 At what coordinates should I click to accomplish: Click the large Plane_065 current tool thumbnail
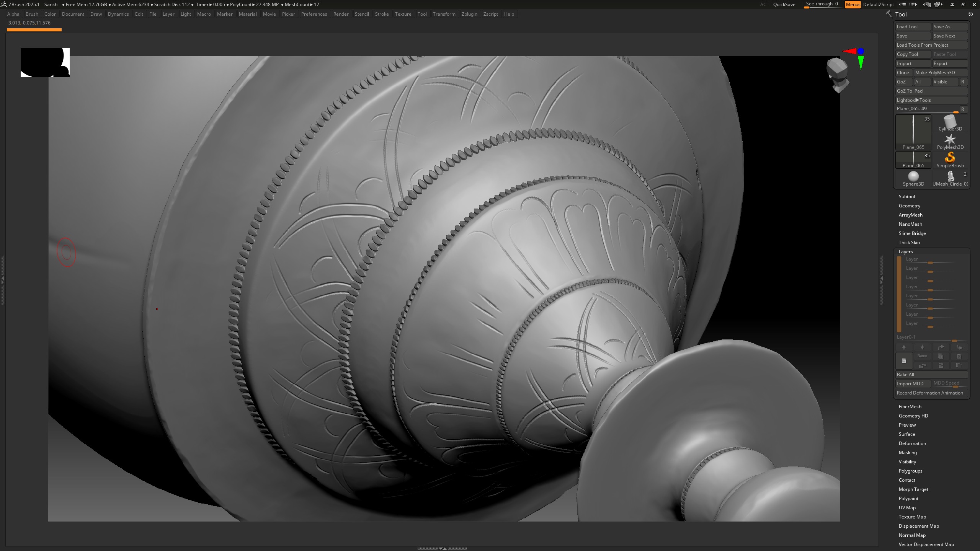[913, 132]
